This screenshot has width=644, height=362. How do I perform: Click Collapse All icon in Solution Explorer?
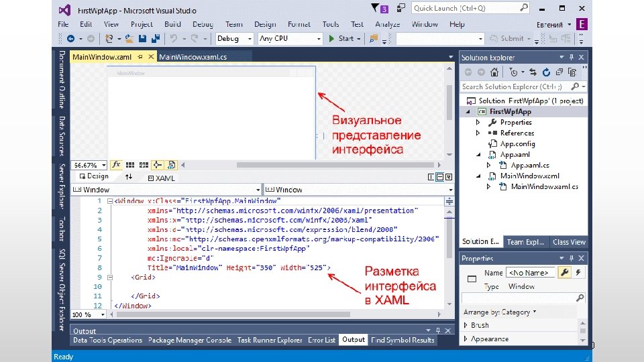pos(559,72)
